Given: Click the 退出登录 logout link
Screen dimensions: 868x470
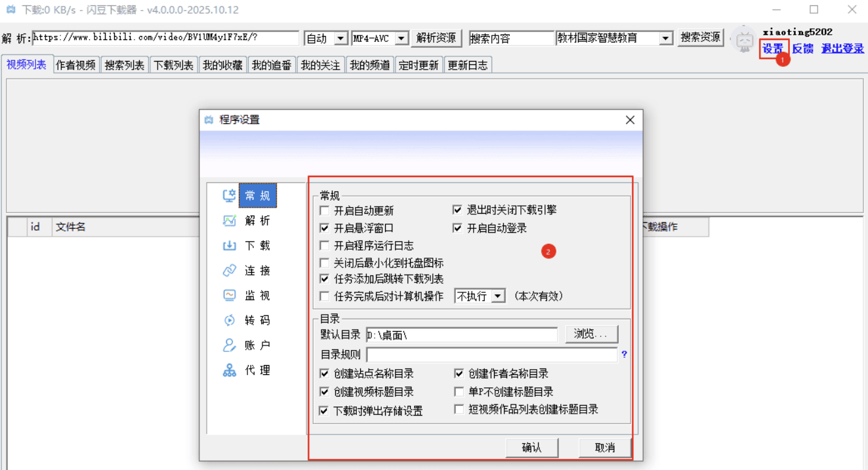Looking at the screenshot, I should [x=842, y=49].
